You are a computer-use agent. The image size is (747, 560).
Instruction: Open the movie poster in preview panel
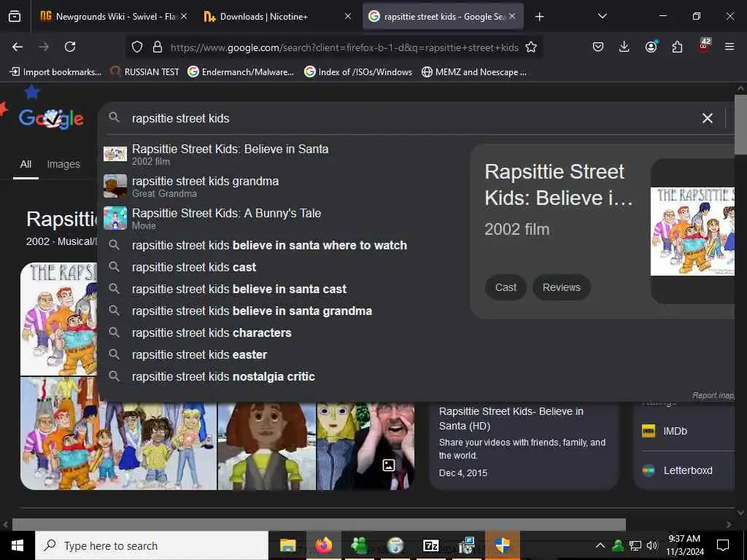pos(693,231)
